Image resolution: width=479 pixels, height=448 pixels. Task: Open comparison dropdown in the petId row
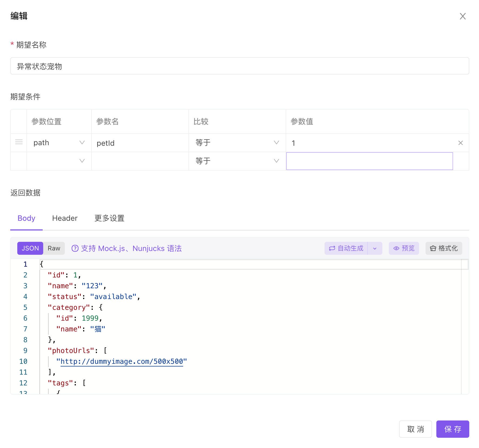tap(237, 142)
